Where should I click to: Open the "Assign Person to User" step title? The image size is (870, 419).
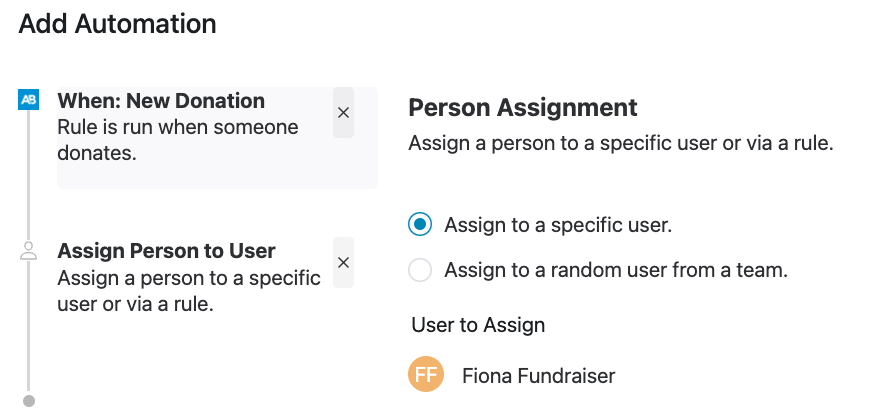(167, 251)
